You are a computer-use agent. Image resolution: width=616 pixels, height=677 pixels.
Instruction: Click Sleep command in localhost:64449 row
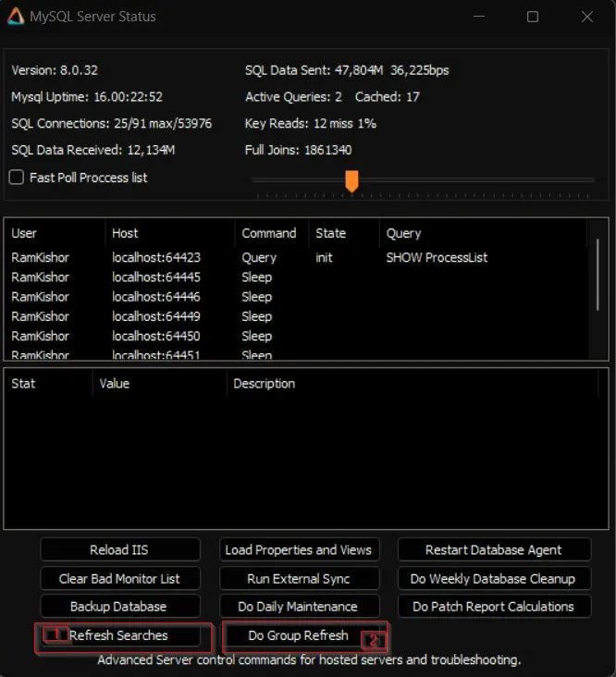pos(257,316)
